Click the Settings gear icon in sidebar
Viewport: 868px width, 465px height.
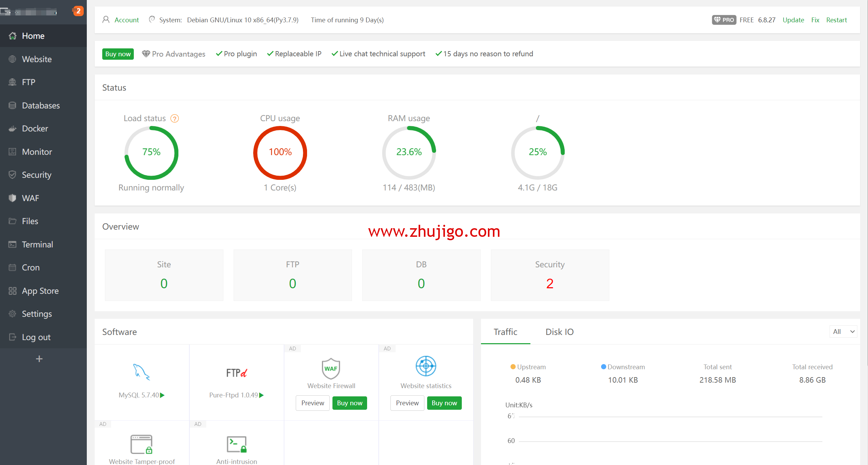coord(12,314)
